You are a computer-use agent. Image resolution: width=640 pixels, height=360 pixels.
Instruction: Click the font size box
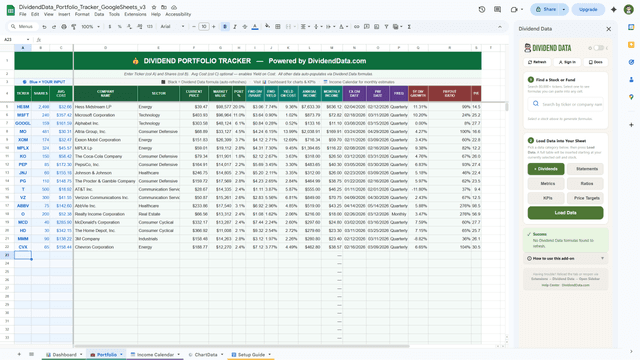(203, 27)
